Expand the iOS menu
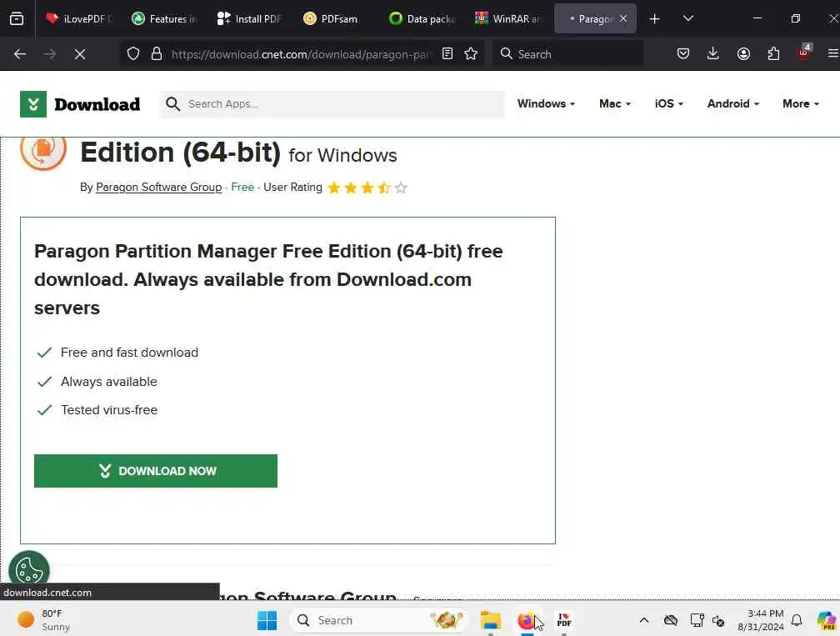Image resolution: width=840 pixels, height=636 pixels. tap(668, 103)
